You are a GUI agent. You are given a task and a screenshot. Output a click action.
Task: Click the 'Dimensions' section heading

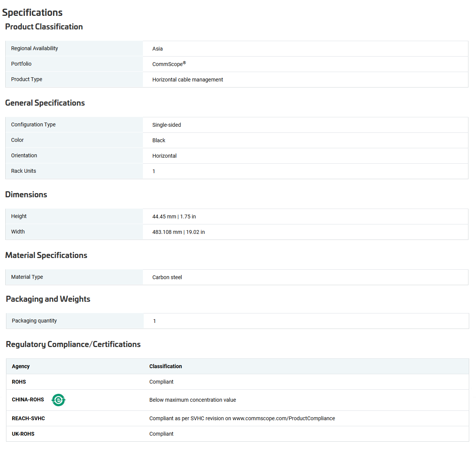coord(26,195)
